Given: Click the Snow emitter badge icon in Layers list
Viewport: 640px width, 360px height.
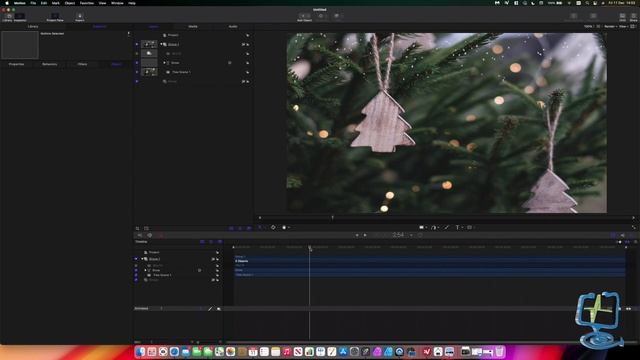Looking at the screenshot, I should (230, 63).
